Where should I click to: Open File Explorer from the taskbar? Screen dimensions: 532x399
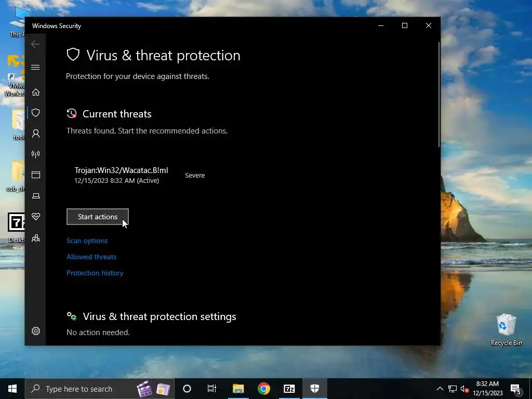pos(238,389)
